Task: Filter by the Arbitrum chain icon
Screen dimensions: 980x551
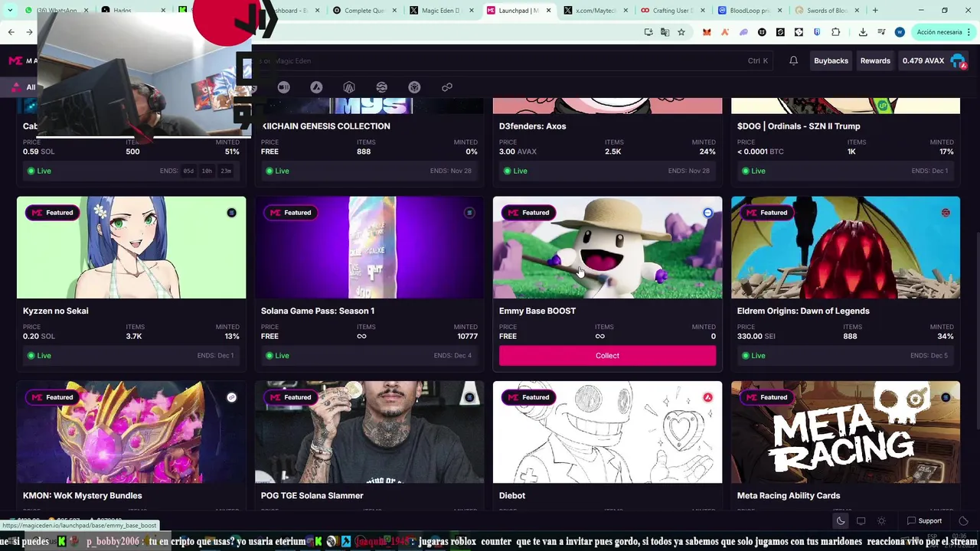Action: [349, 87]
